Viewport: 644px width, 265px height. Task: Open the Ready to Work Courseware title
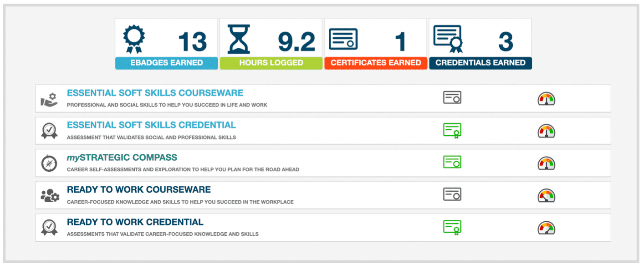[138, 190]
